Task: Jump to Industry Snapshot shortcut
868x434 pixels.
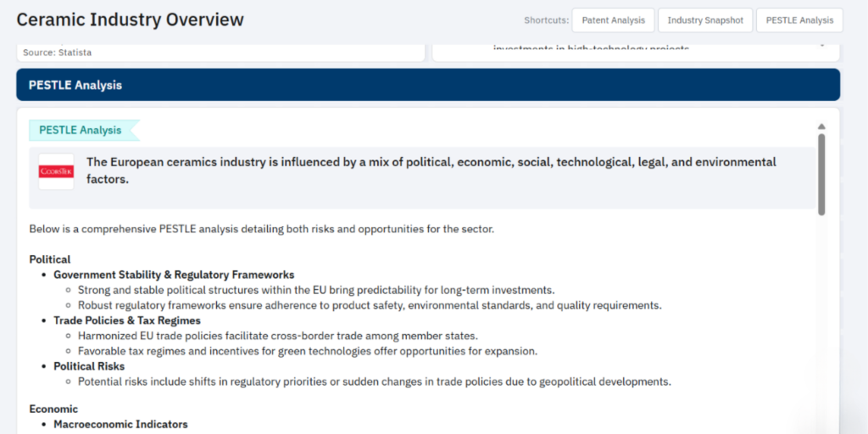Action: coord(704,20)
